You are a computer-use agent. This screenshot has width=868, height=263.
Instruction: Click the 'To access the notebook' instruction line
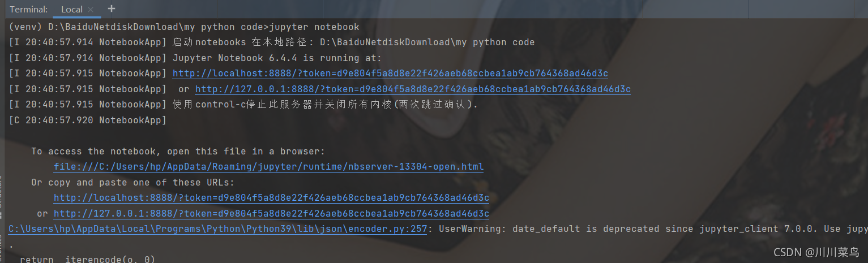pyautogui.click(x=178, y=152)
